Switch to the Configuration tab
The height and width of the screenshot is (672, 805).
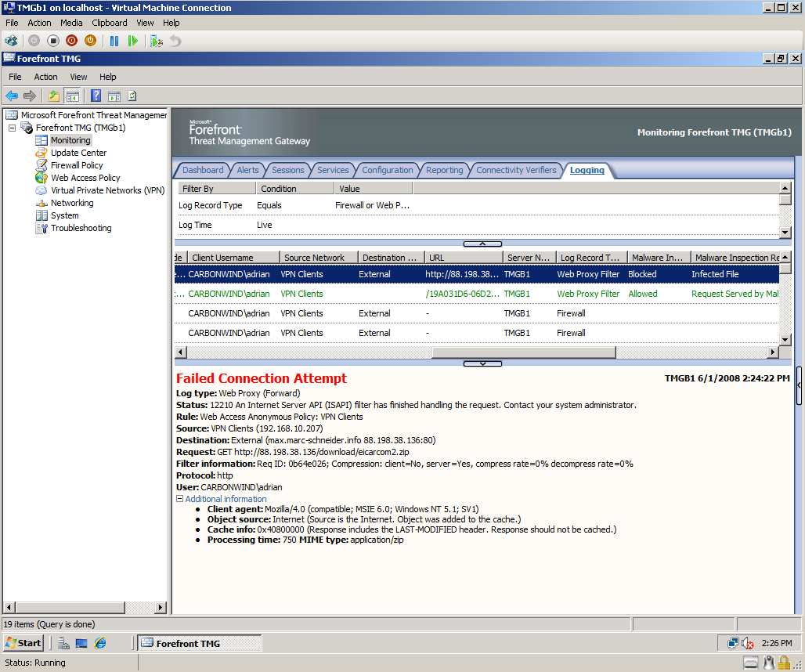(387, 170)
